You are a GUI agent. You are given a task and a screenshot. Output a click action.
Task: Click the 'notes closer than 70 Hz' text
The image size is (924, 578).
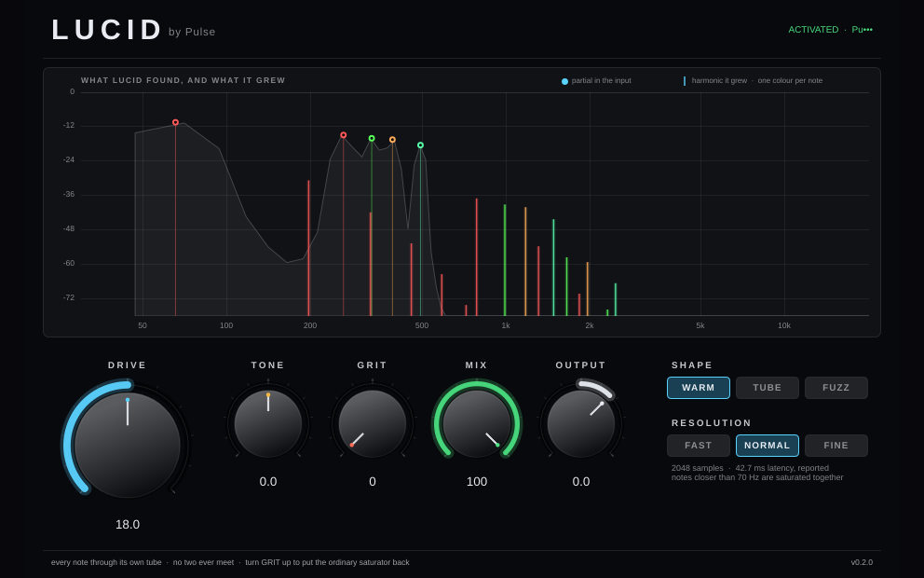click(757, 477)
